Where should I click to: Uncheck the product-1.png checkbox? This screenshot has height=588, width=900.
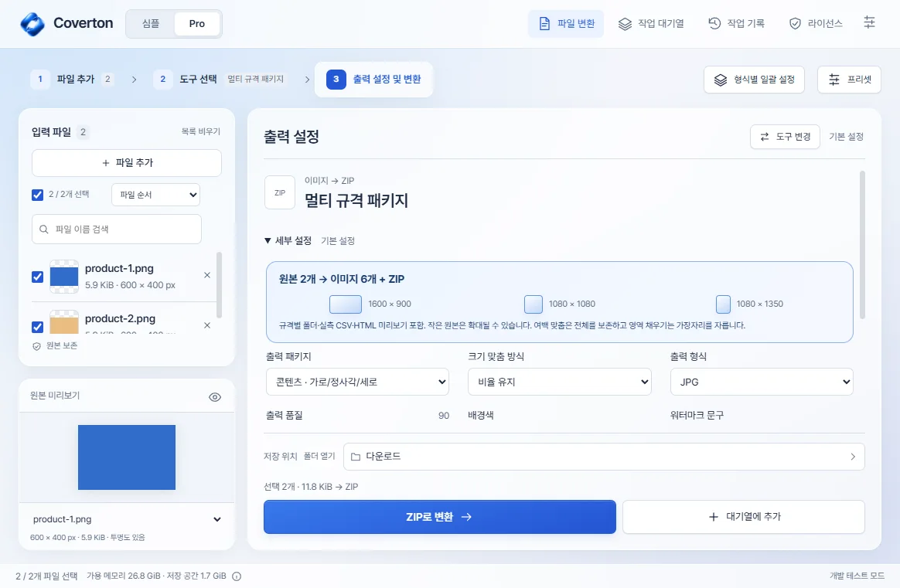pos(37,277)
